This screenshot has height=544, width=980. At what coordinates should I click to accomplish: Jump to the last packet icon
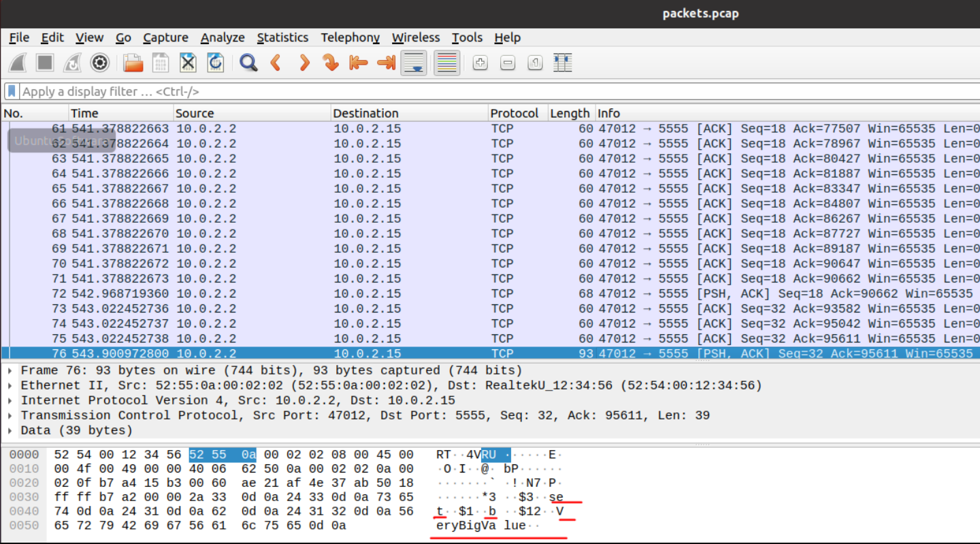point(386,63)
